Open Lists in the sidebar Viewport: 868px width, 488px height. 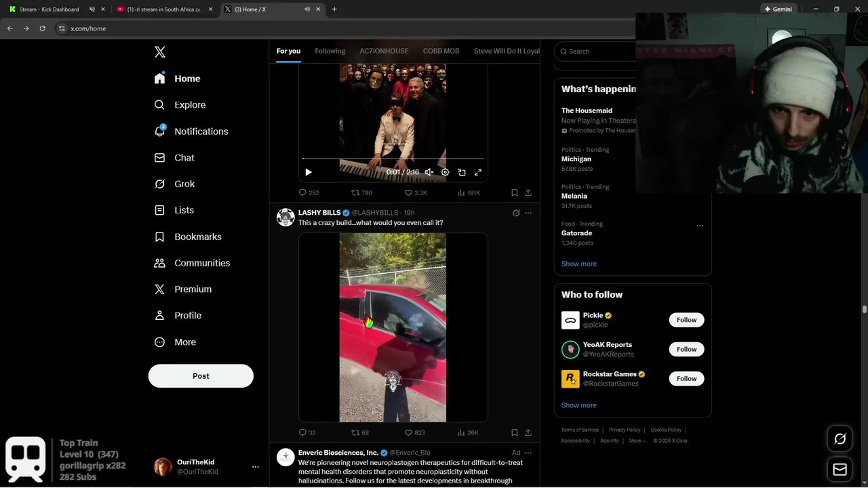coord(174,210)
